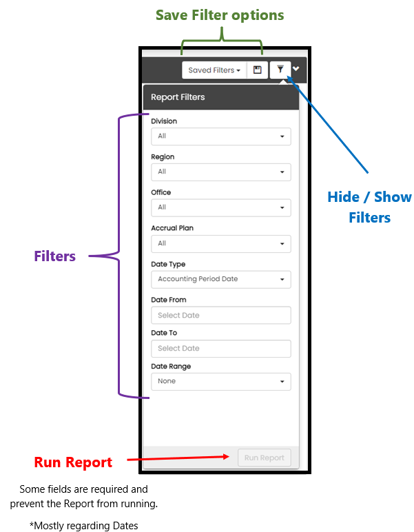
Task: Click the Date Range field label
Action: pos(171,366)
